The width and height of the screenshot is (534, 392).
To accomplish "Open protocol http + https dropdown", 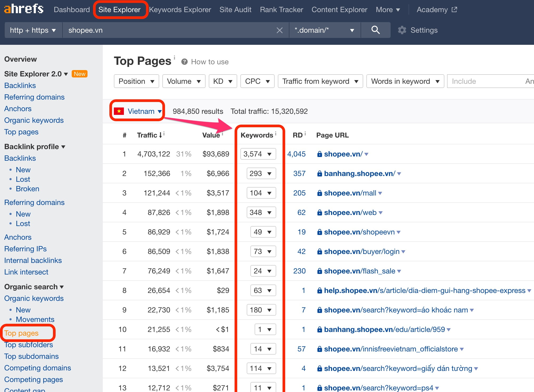I will click(33, 30).
